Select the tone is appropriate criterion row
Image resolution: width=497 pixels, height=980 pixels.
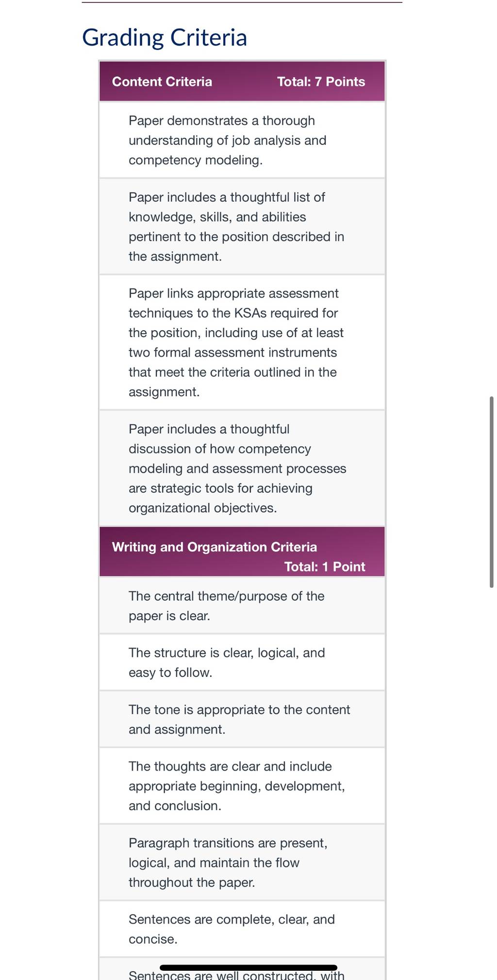[x=242, y=719]
